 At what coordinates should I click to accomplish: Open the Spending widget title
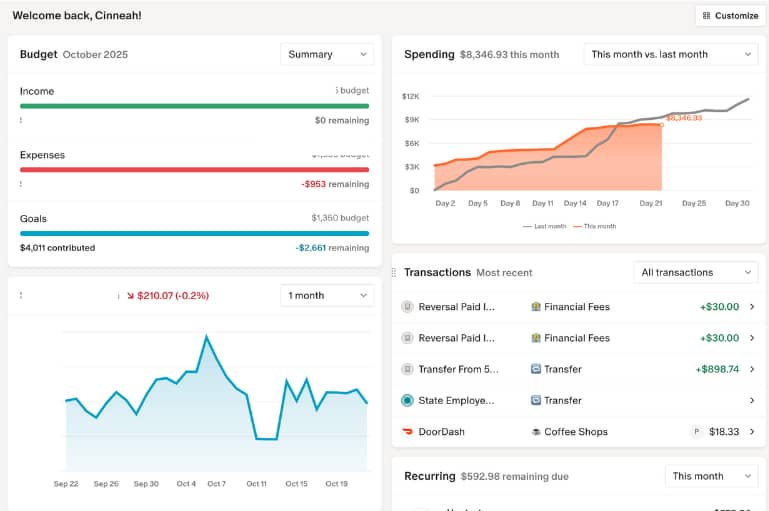(429, 55)
